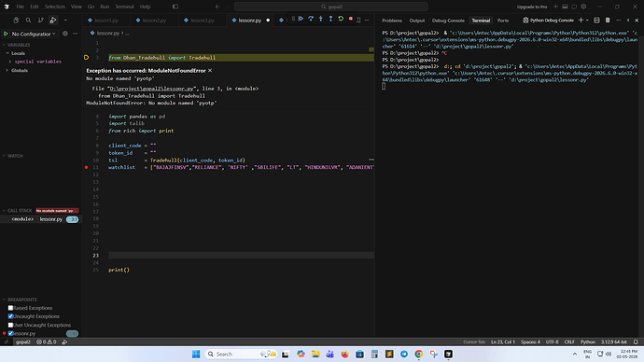Open the Selection menu

pyautogui.click(x=55, y=7)
